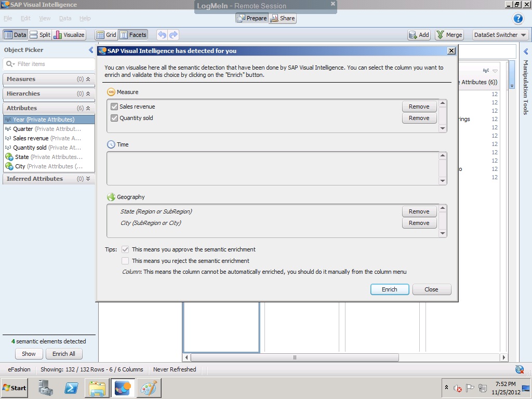Click SAP Visual Intelligence taskbar icon
The height and width of the screenshot is (399, 532).
click(x=123, y=388)
